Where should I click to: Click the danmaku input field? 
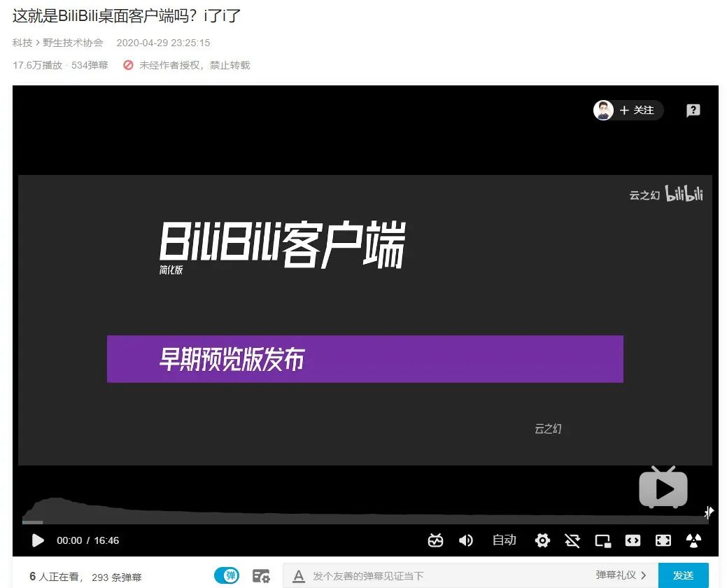(420, 575)
